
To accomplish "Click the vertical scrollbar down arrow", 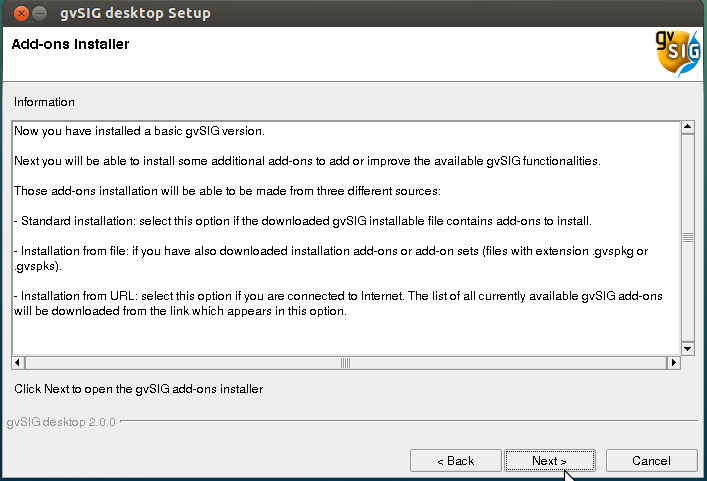I will click(687, 348).
